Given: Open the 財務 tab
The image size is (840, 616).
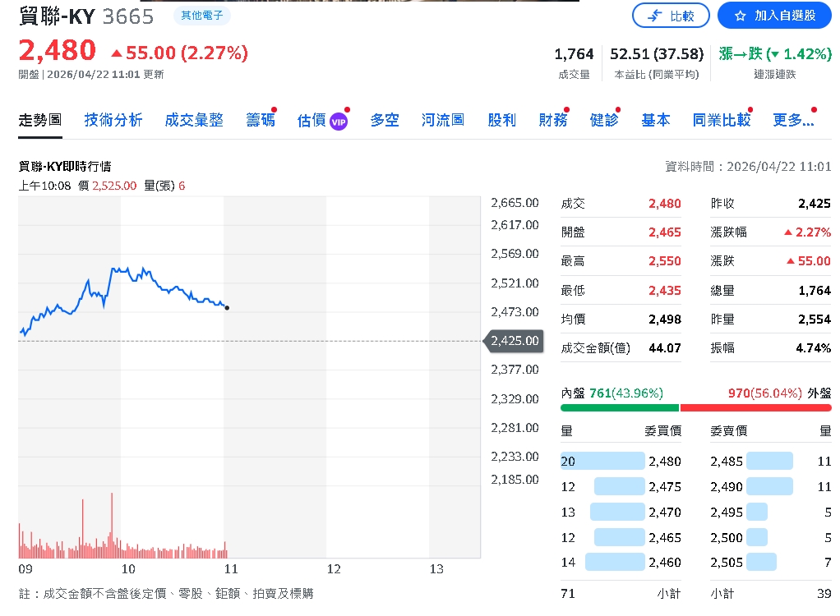Looking at the screenshot, I should [552, 120].
